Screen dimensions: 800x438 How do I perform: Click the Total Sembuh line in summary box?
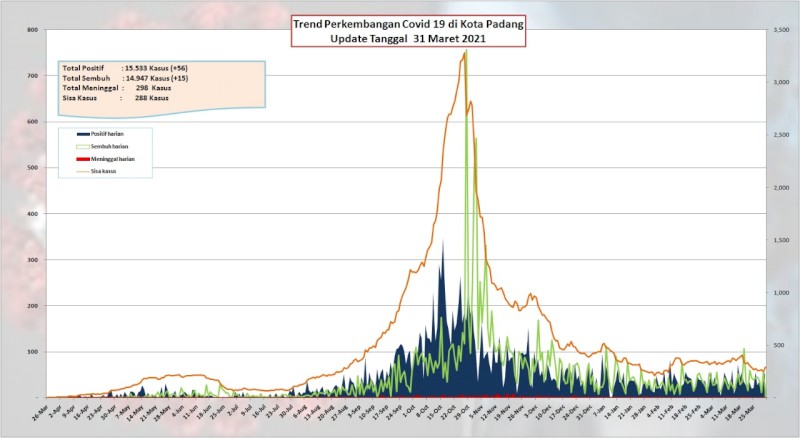[125, 78]
